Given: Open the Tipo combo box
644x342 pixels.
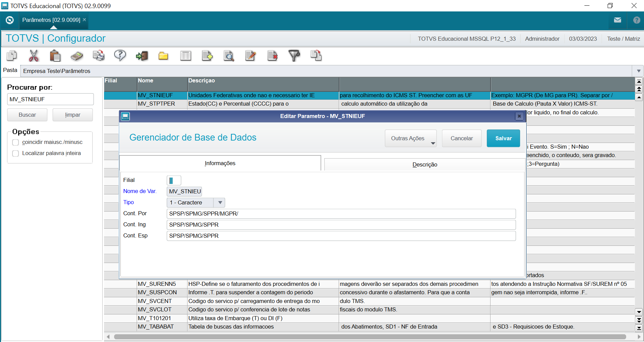Looking at the screenshot, I should tap(196, 202).
